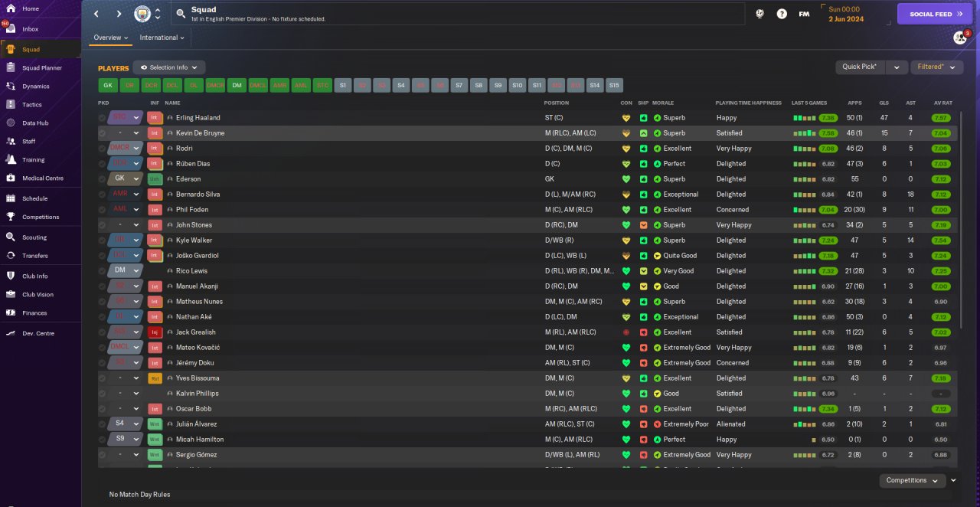Click the date display 2 Jun 2024

click(x=846, y=19)
